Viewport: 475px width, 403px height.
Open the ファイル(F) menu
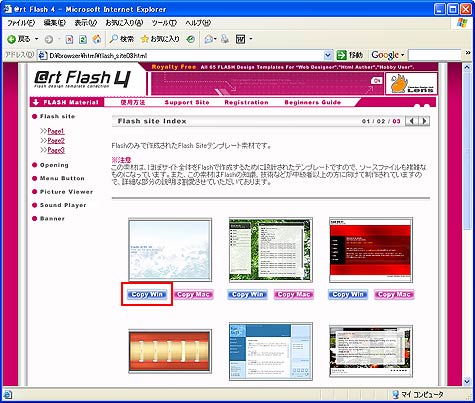(21, 23)
